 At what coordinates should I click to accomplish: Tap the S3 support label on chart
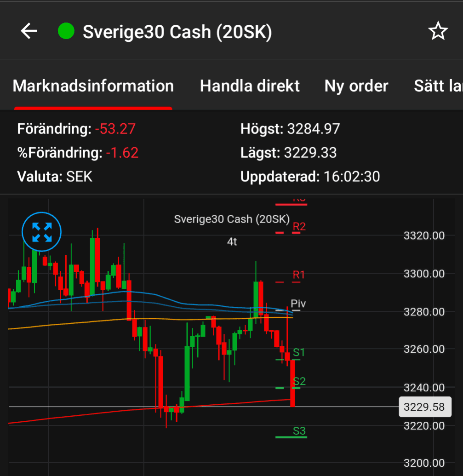[x=299, y=431]
